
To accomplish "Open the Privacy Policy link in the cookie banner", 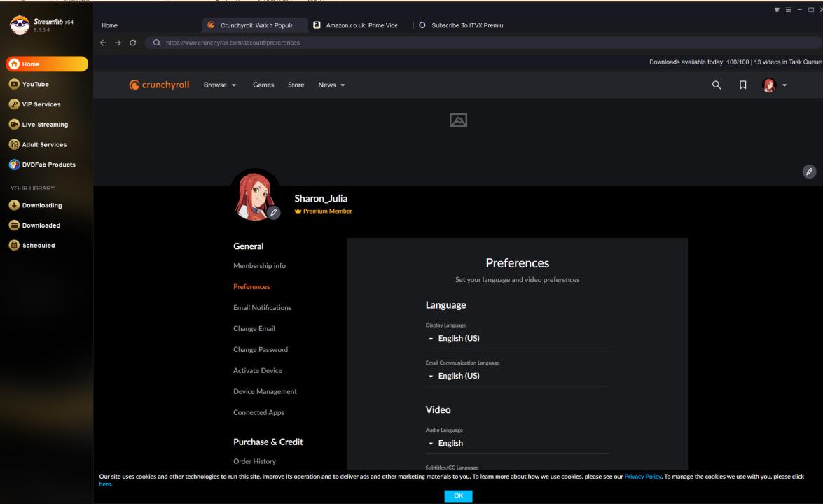I will click(x=642, y=477).
